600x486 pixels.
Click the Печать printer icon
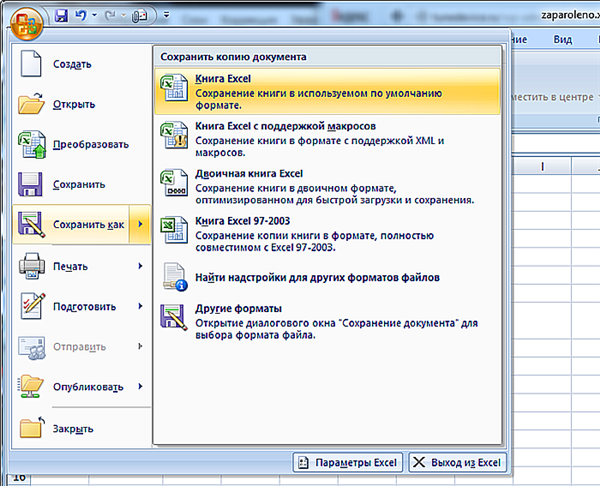pos(32,266)
